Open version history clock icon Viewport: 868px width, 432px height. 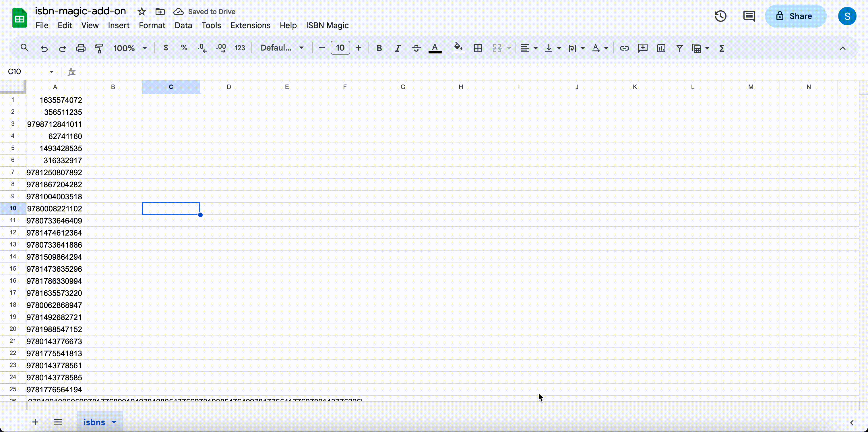[x=720, y=16]
